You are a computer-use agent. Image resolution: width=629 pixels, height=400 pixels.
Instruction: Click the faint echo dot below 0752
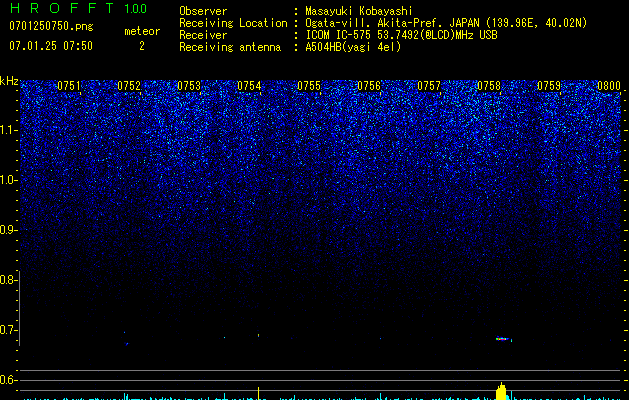[127, 344]
